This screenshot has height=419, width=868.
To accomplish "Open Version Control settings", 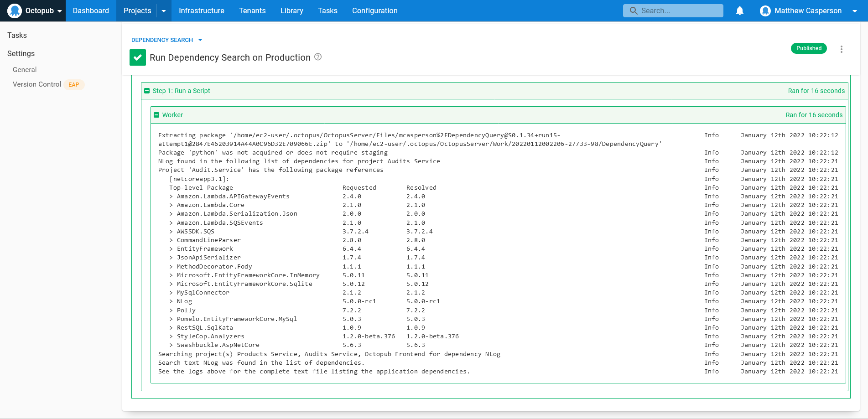I will (37, 84).
